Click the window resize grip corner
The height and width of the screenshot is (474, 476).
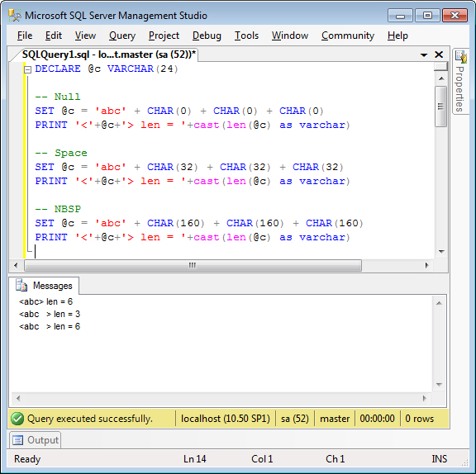pos(464,462)
